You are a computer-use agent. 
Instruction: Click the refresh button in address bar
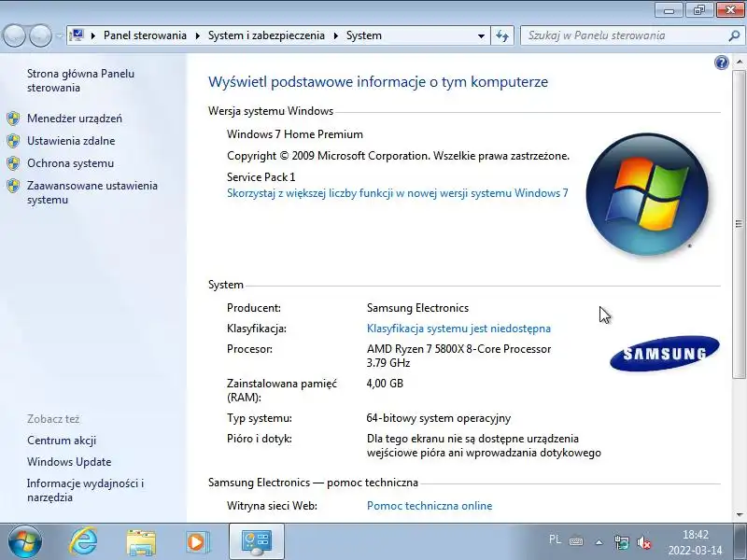502,35
